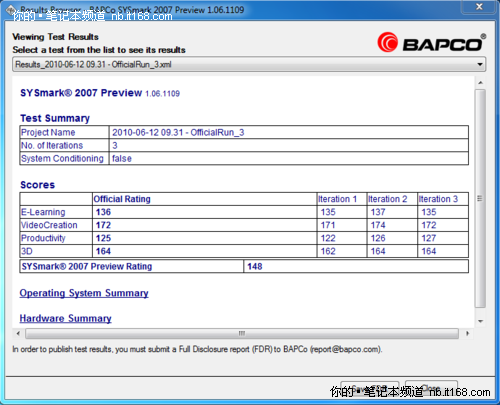Click the 3D Iteration 1 score 162

coord(328,251)
